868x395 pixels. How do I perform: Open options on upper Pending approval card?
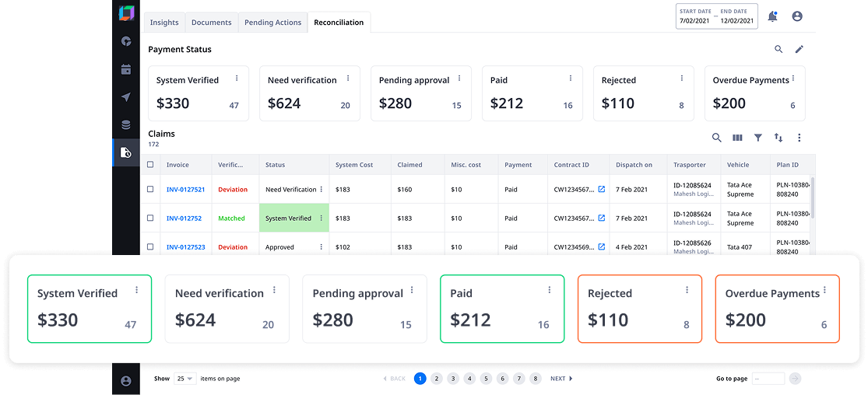459,79
